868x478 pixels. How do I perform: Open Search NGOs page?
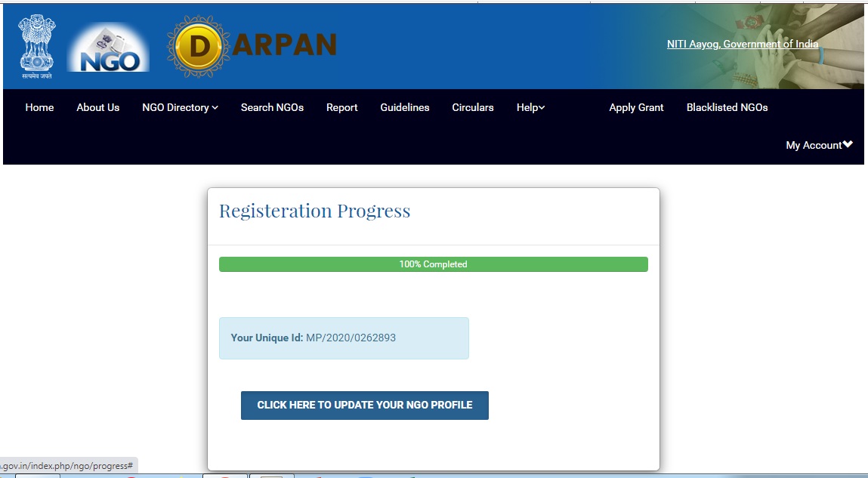(272, 107)
